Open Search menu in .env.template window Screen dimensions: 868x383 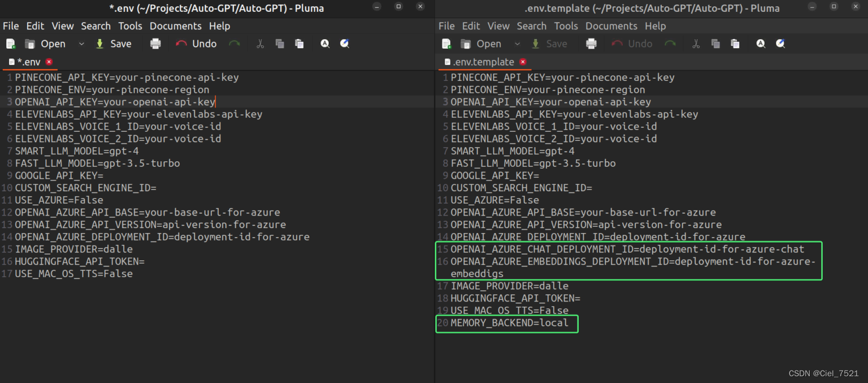coord(531,26)
